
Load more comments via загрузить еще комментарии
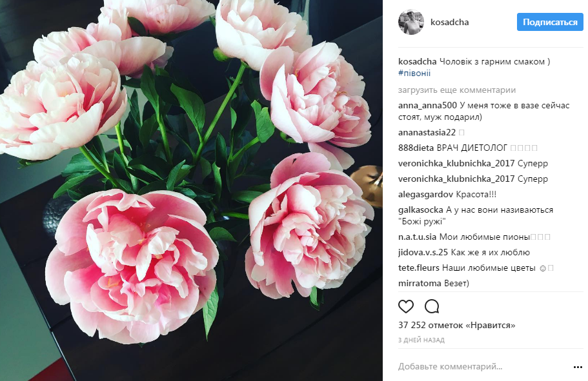click(457, 90)
